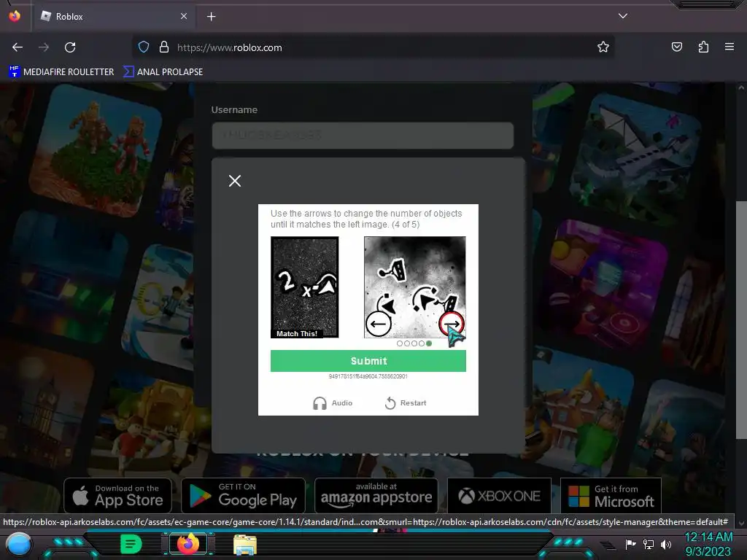Click the Username input field
The image size is (747, 560).
coord(363,135)
